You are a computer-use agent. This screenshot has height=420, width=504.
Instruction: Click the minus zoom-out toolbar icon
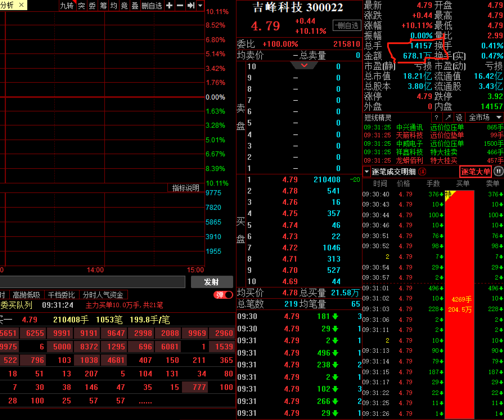click(x=180, y=6)
